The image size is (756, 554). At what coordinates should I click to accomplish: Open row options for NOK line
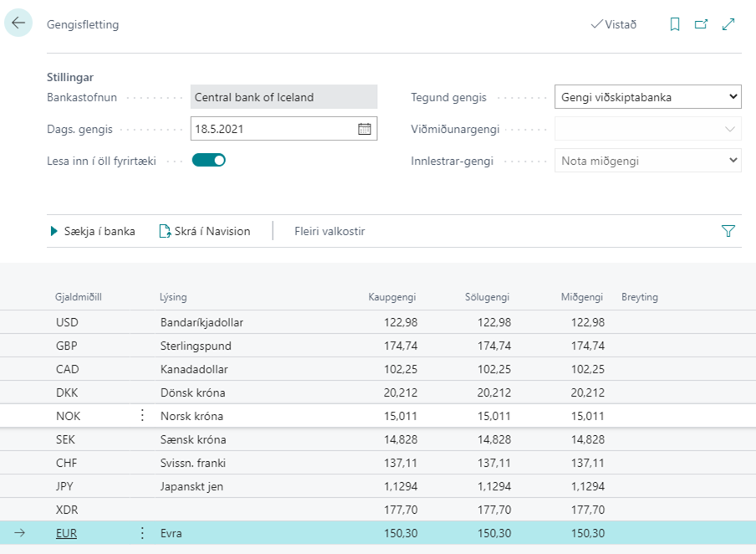click(141, 416)
